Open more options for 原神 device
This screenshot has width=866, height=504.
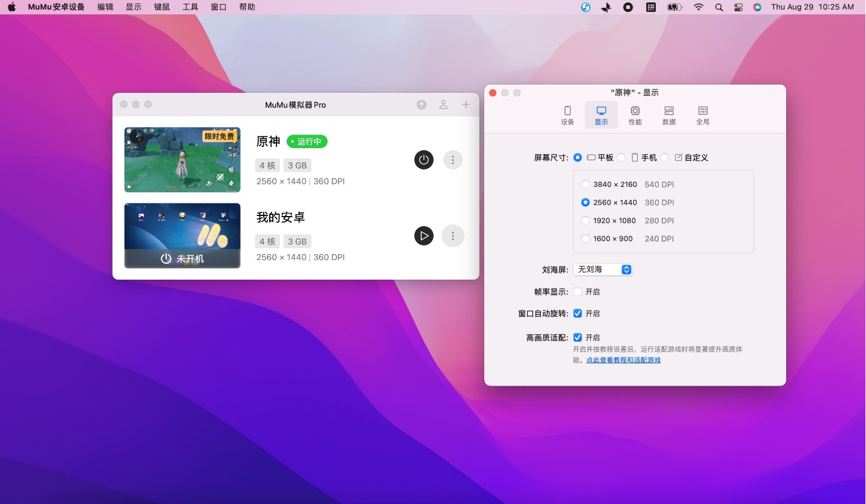point(453,160)
